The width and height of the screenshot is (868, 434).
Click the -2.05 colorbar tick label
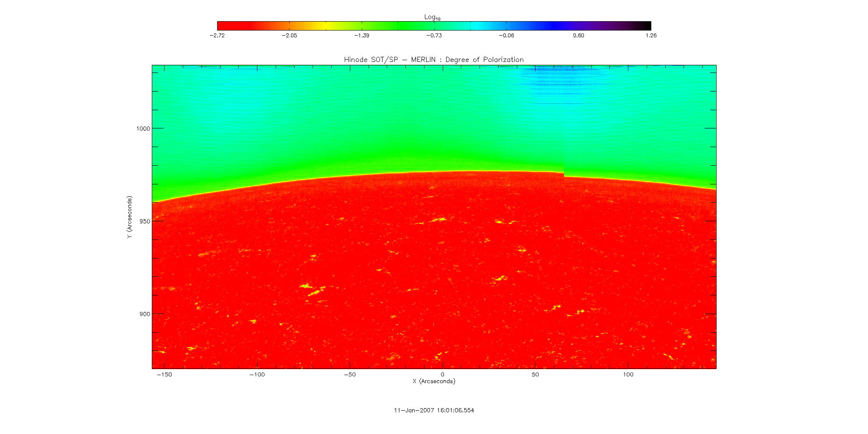pos(289,36)
